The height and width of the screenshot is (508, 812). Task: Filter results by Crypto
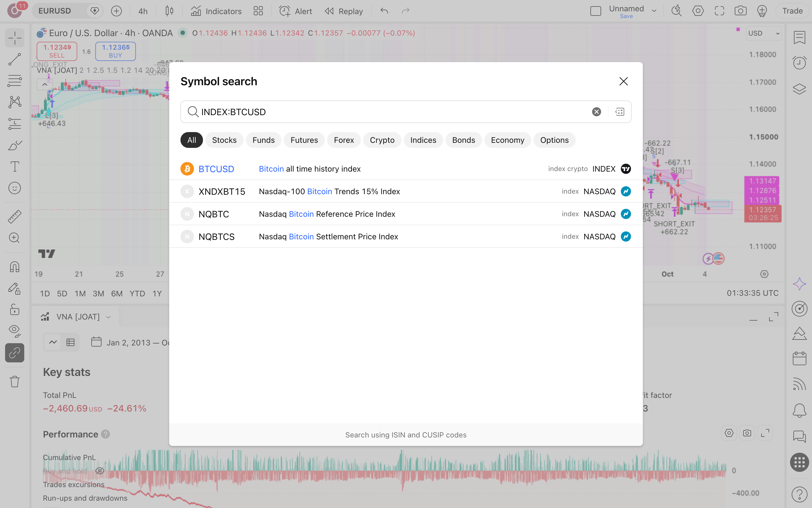(382, 140)
